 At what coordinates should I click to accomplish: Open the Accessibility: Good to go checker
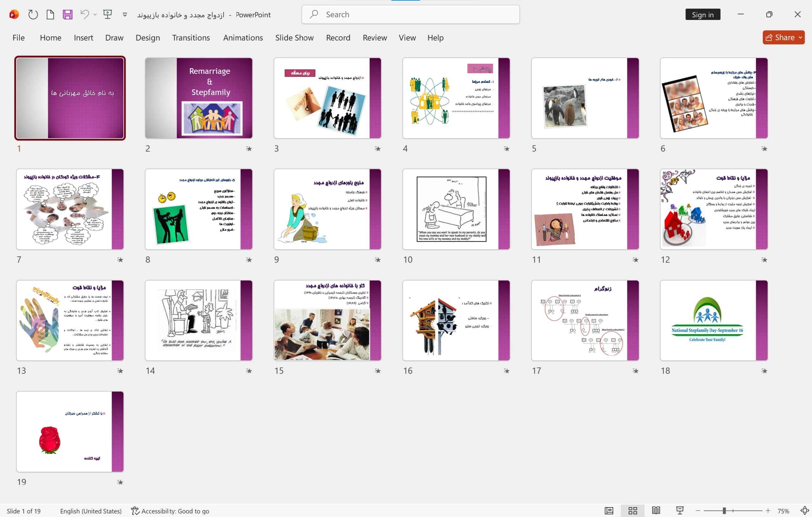[170, 511]
